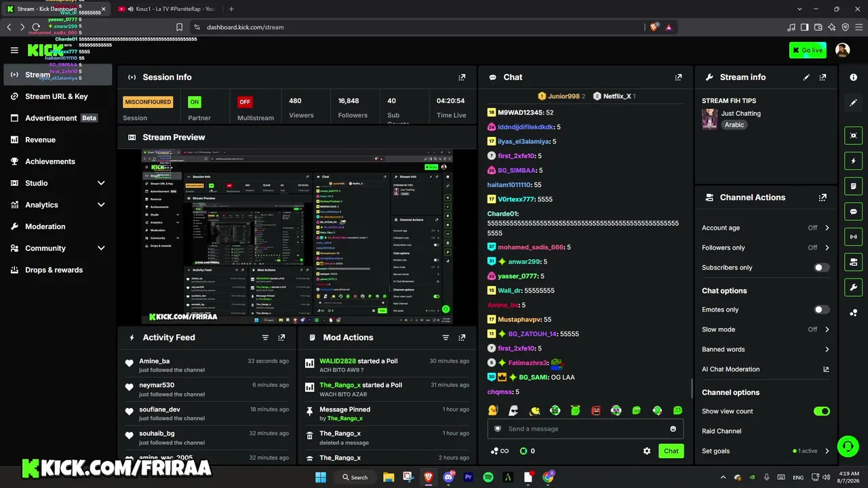Pop out the Chat panel
The width and height of the screenshot is (868, 488).
(x=678, y=77)
